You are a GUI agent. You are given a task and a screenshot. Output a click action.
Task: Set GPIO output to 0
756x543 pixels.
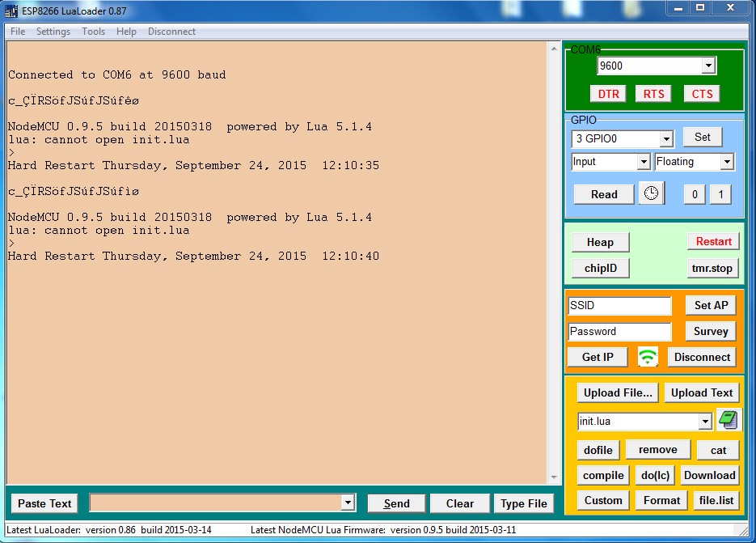695,194
